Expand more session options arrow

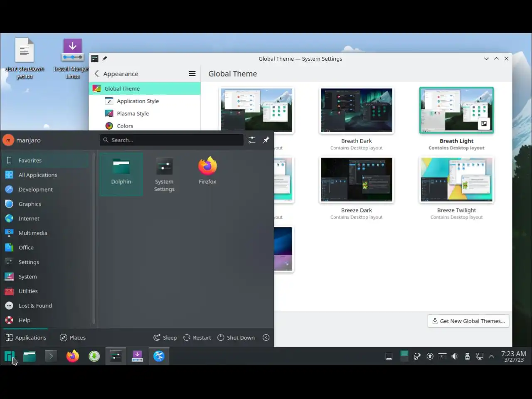click(266, 337)
